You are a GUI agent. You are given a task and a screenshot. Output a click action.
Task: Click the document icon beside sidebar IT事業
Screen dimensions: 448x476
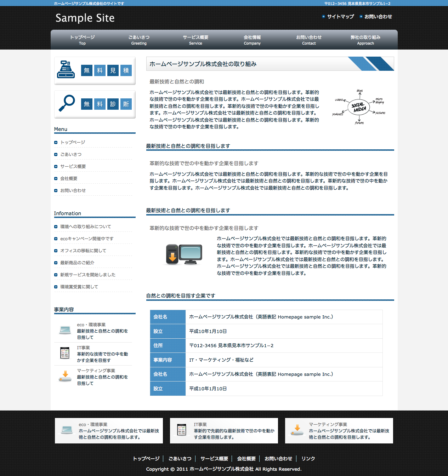click(65, 353)
